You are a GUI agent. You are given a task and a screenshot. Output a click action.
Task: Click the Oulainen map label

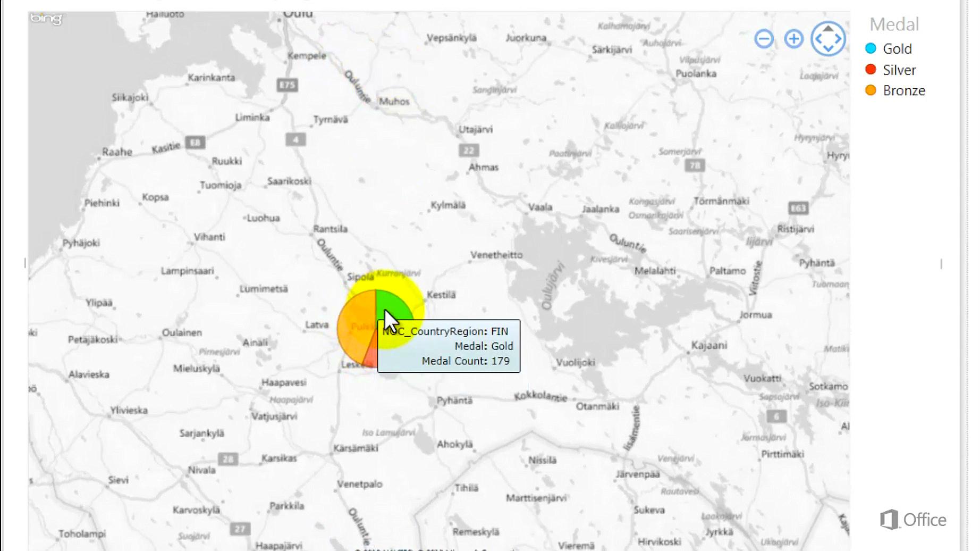click(182, 332)
